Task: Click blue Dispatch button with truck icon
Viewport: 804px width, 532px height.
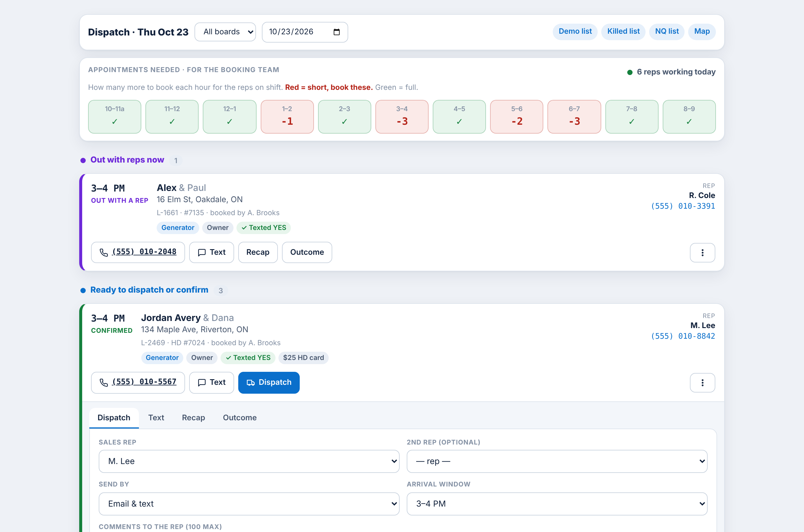Action: [269, 382]
